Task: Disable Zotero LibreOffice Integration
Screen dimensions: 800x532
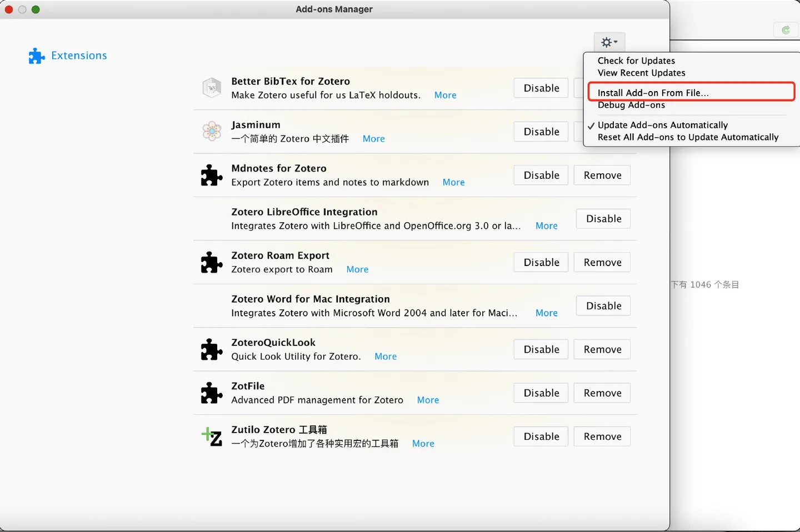Action: coord(603,219)
